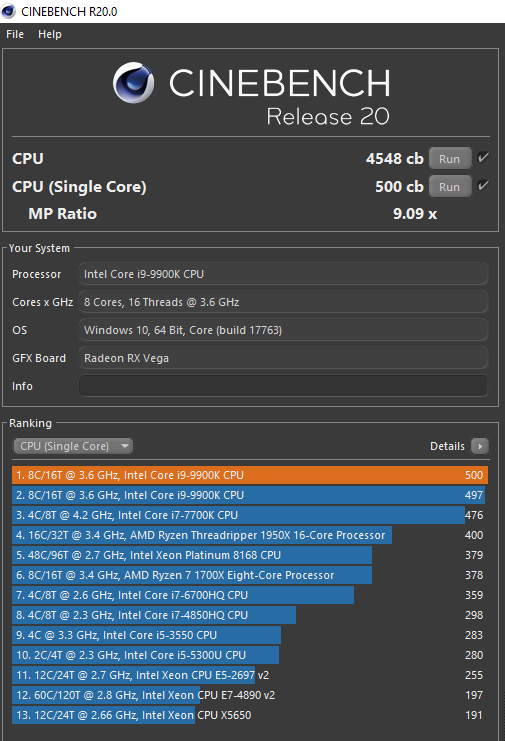Image resolution: width=505 pixels, height=741 pixels.
Task: Click the Processor field showing i9-9900K
Action: pyautogui.click(x=283, y=274)
